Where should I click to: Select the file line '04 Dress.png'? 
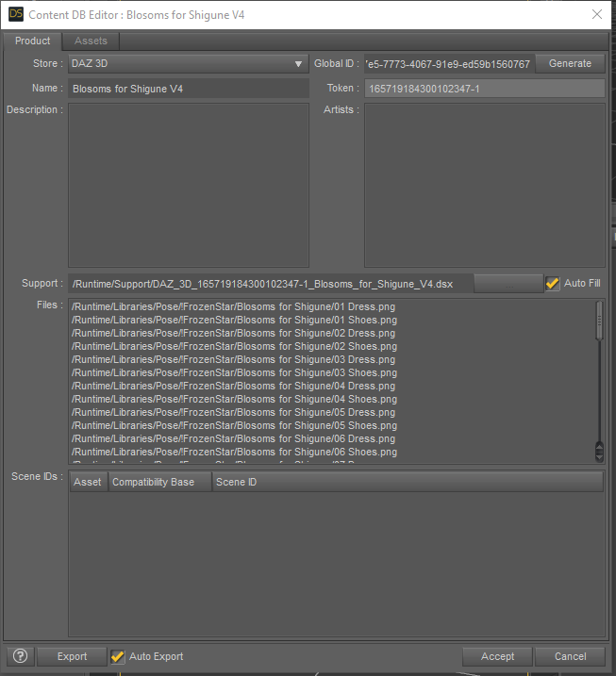pyautogui.click(x=233, y=386)
